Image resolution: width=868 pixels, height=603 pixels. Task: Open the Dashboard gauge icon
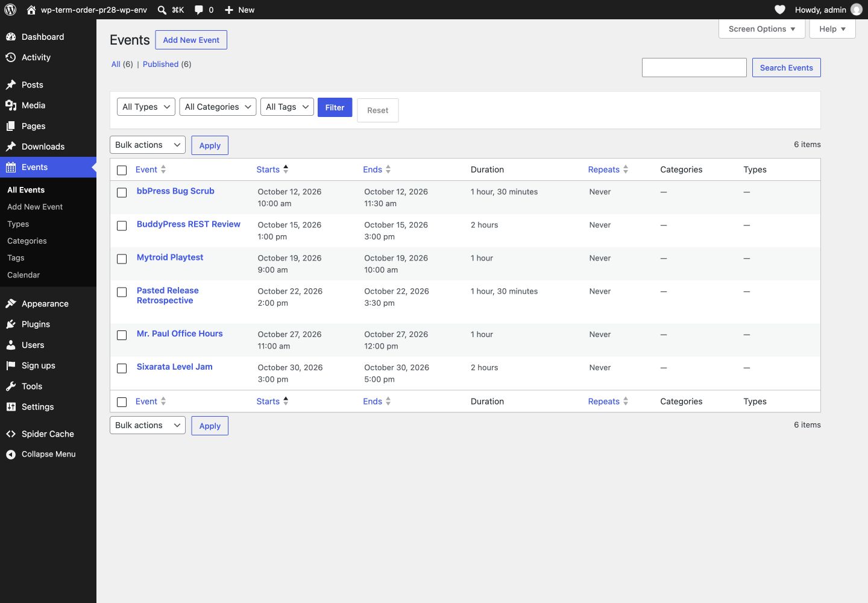click(11, 37)
